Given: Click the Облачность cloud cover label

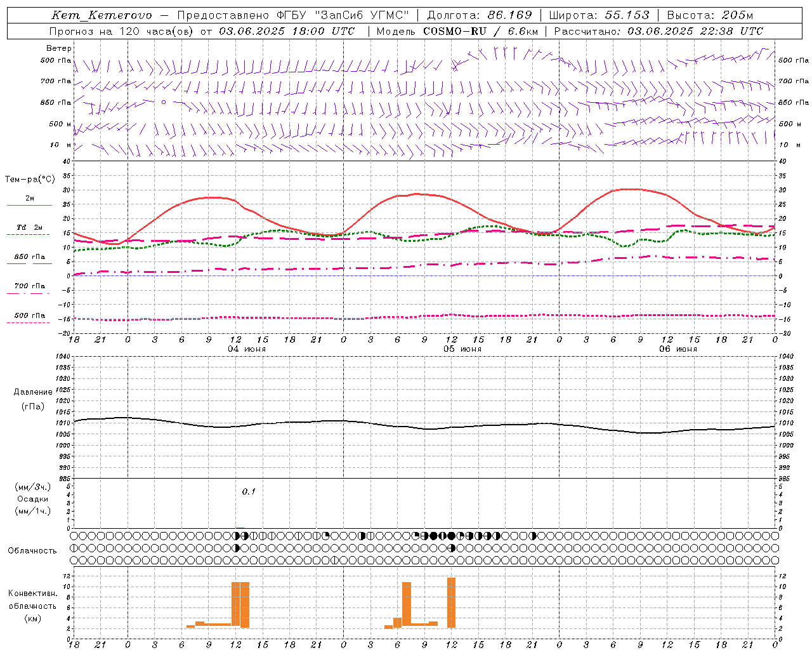Looking at the screenshot, I should (x=32, y=551).
